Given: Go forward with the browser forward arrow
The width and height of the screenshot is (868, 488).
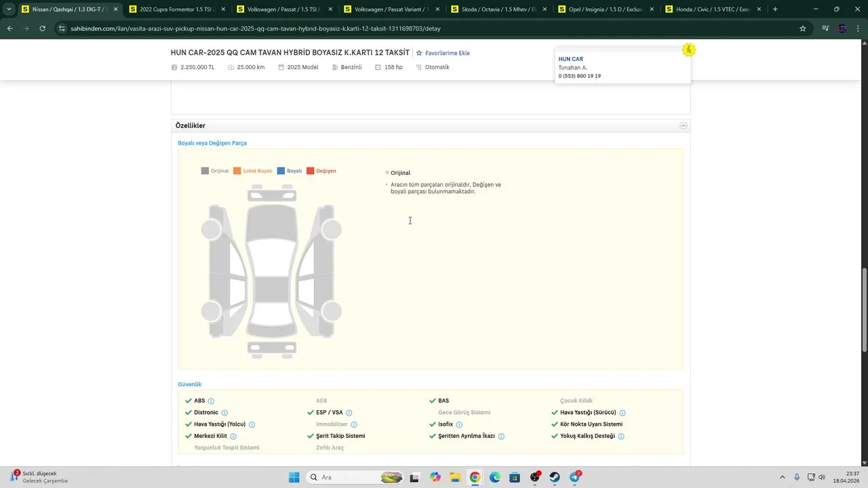Looking at the screenshot, I should click(x=26, y=28).
